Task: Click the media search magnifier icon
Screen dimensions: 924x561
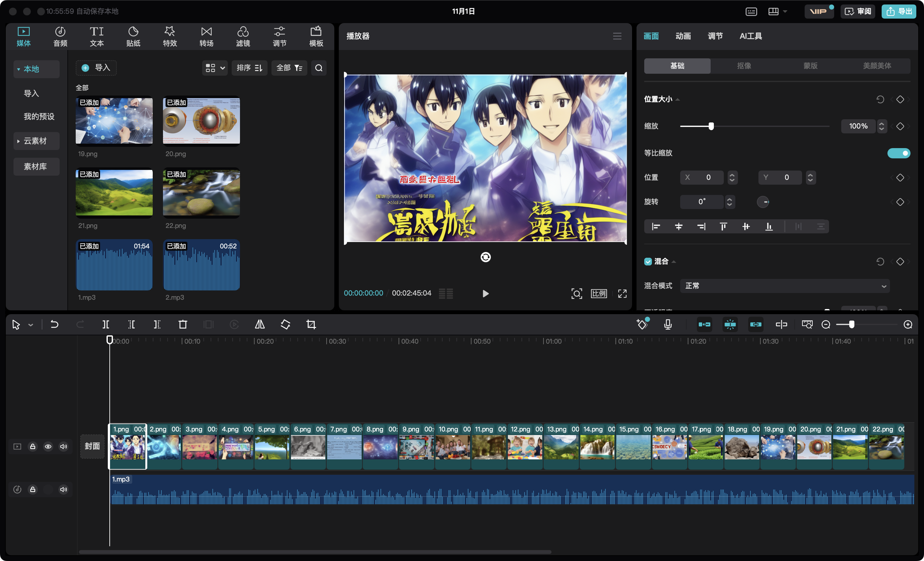Action: (319, 68)
